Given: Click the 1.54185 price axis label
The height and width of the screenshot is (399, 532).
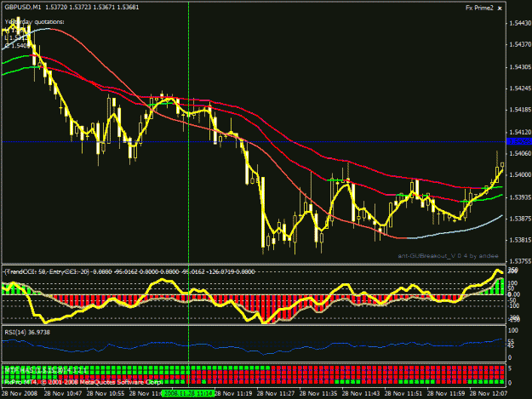Looking at the screenshot, I should (x=519, y=110).
